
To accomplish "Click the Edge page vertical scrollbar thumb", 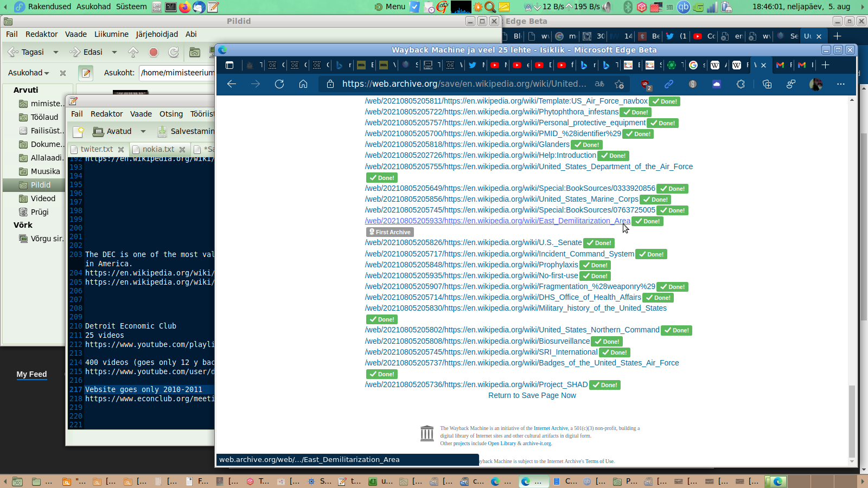I will [x=852, y=420].
